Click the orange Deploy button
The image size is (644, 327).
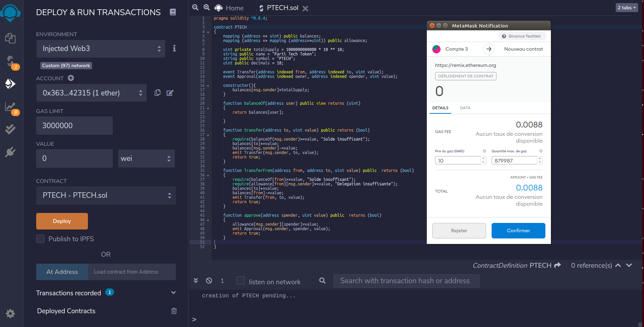[62, 221]
